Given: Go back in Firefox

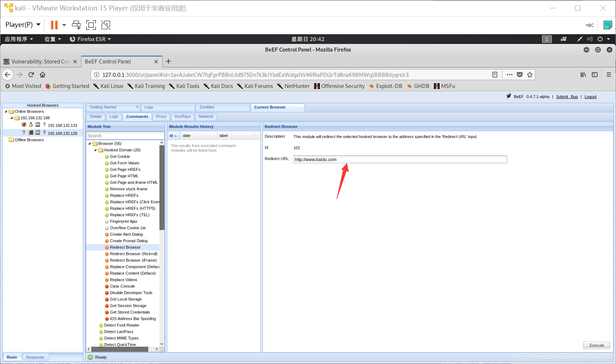Looking at the screenshot, I should [8, 75].
